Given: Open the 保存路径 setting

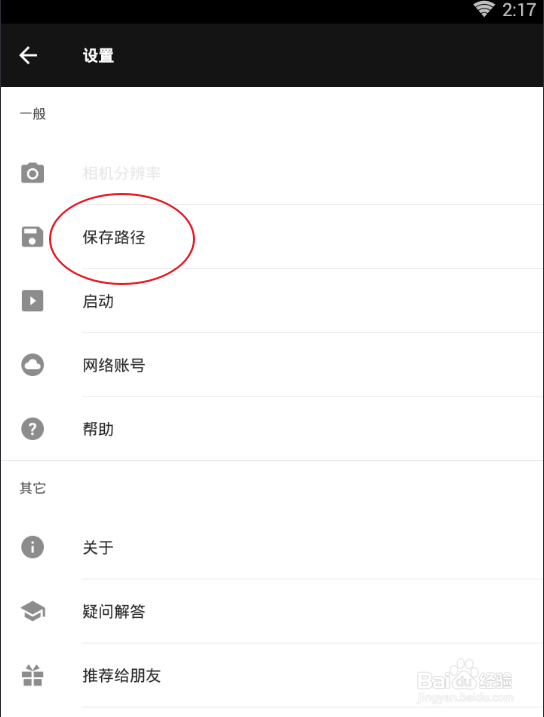Looking at the screenshot, I should pos(272,237).
